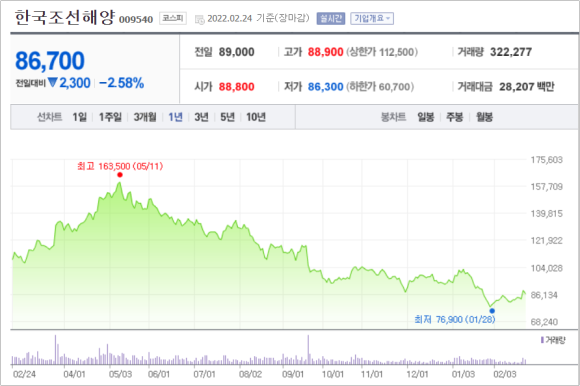Screen dimensions: 580x386
Task: Click the 시가 value 88,800
Action: (236, 87)
